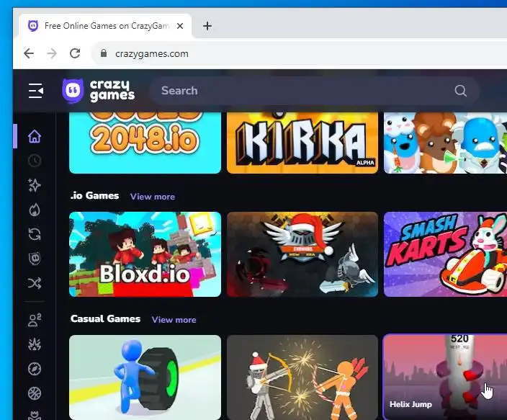
Task: Open a new browser tab
Action: point(207,26)
